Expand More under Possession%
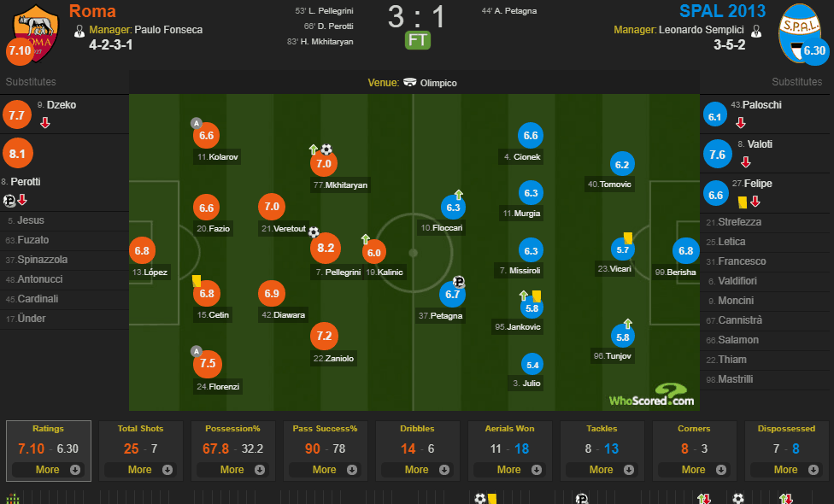The width and height of the screenshot is (834, 504). 233,470
